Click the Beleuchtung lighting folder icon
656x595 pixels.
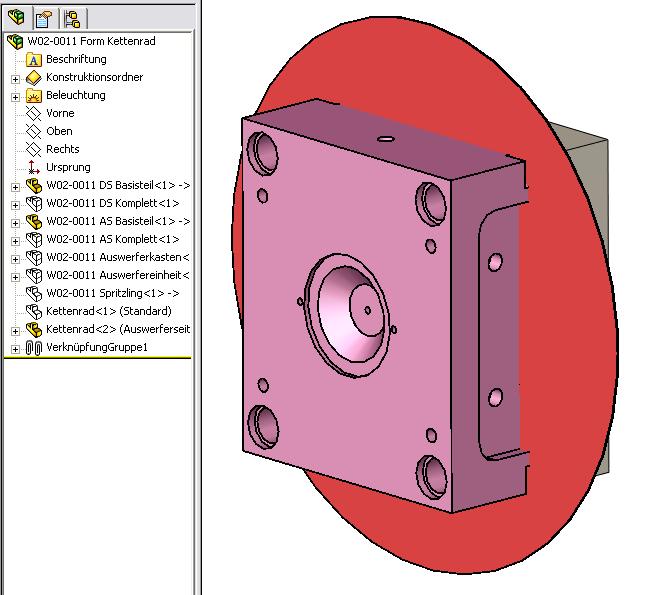point(33,96)
